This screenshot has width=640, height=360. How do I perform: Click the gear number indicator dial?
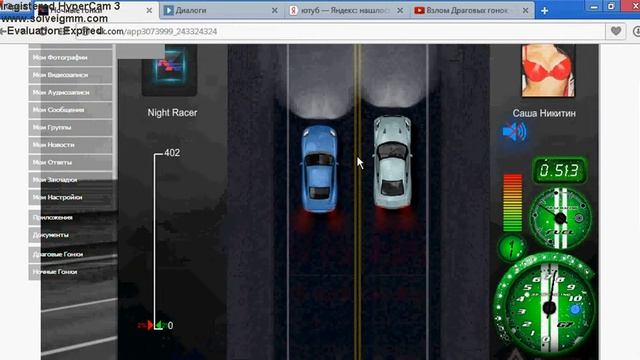511,248
